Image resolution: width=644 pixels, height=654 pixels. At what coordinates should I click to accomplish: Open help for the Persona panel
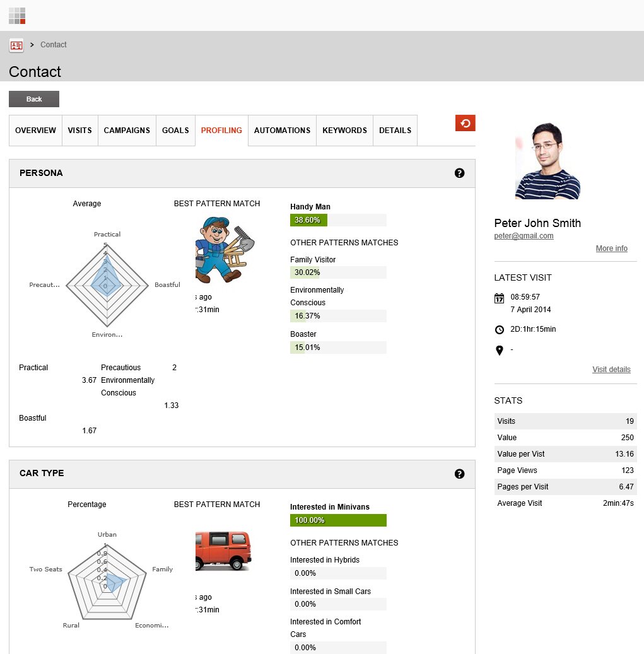pyautogui.click(x=459, y=173)
